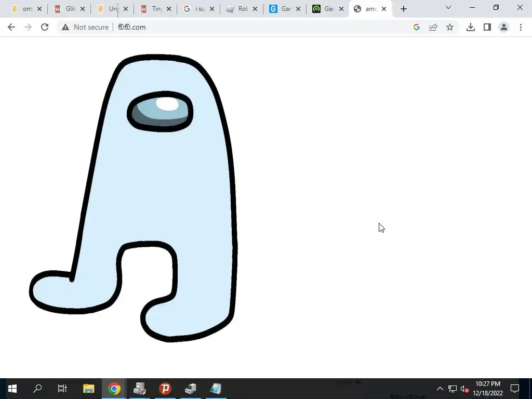Viewport: 532px width, 399px height.
Task: Go back to the previous page
Action: [11, 27]
